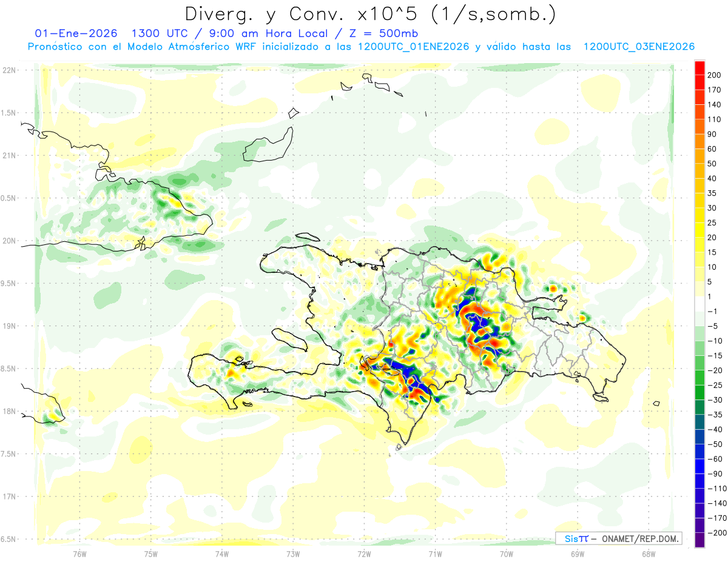Click the positive '90' color scale value

(x=712, y=134)
